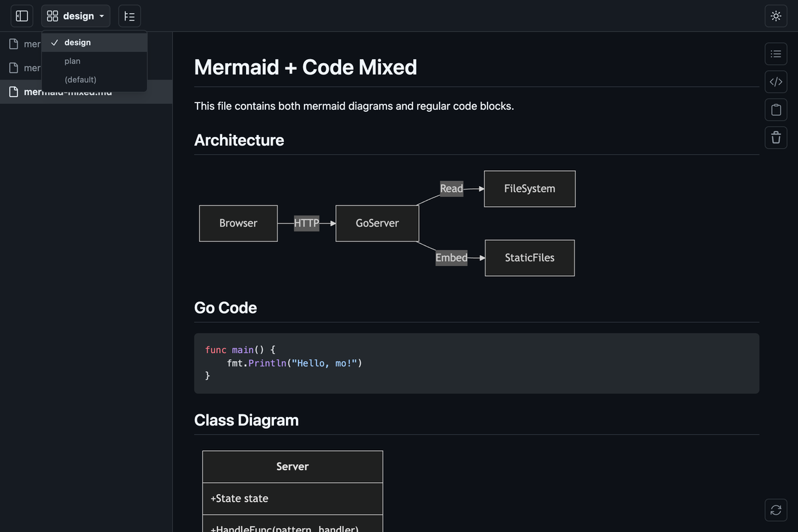The height and width of the screenshot is (532, 798).
Task: Copy content with the clipboard icon
Action: click(x=776, y=110)
